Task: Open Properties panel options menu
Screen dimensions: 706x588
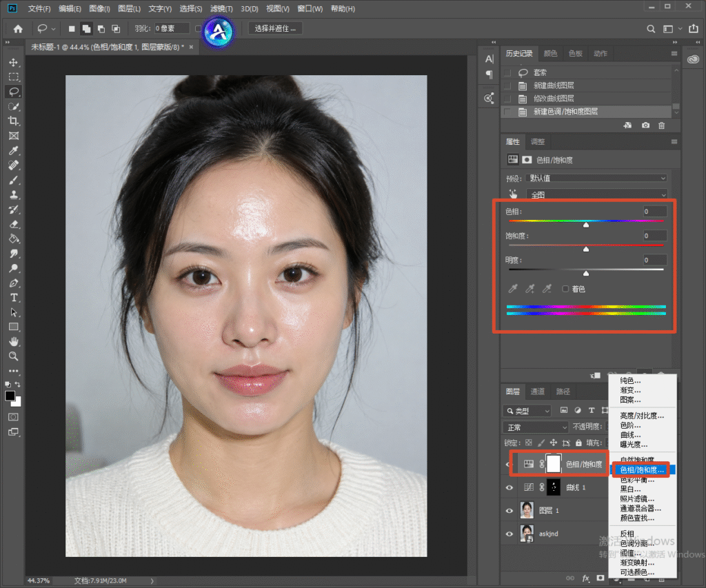Action: pos(674,142)
